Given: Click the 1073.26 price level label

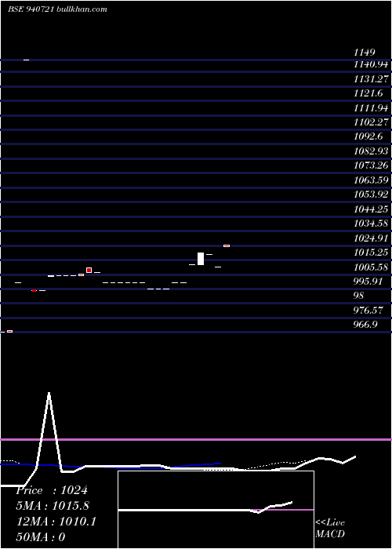Looking at the screenshot, I should pyautogui.click(x=371, y=165).
